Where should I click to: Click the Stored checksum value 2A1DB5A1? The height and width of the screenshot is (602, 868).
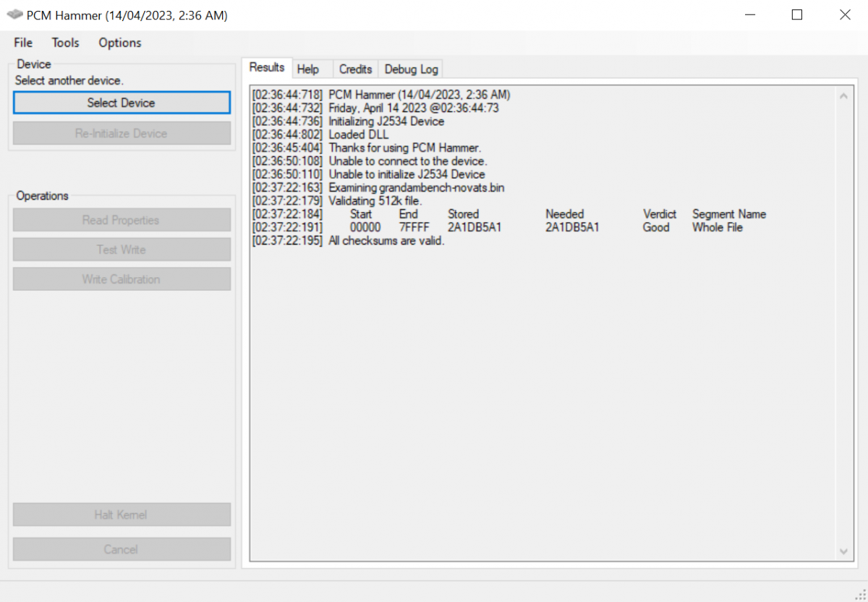click(475, 227)
